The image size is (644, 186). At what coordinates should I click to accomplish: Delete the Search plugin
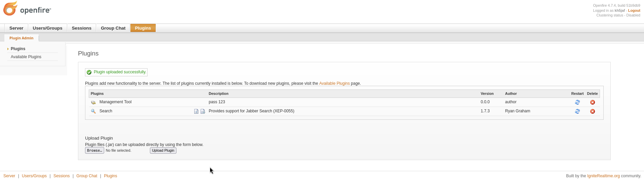coord(592,111)
